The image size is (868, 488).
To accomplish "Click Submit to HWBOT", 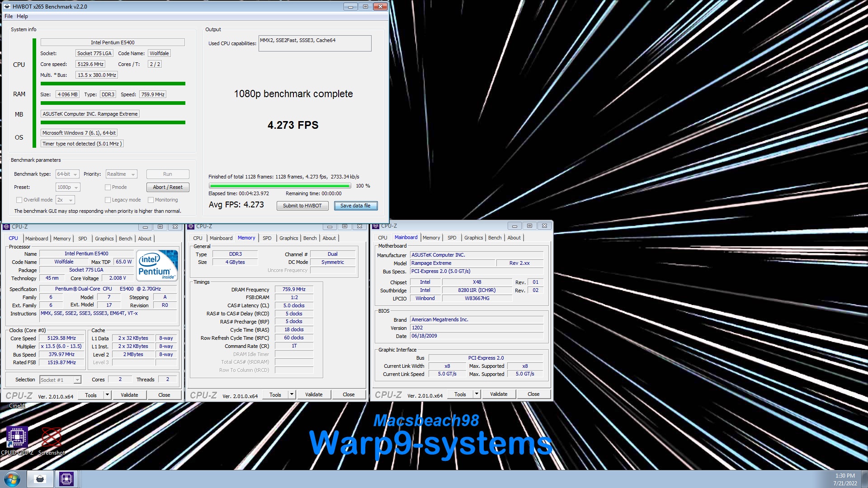I will point(302,206).
